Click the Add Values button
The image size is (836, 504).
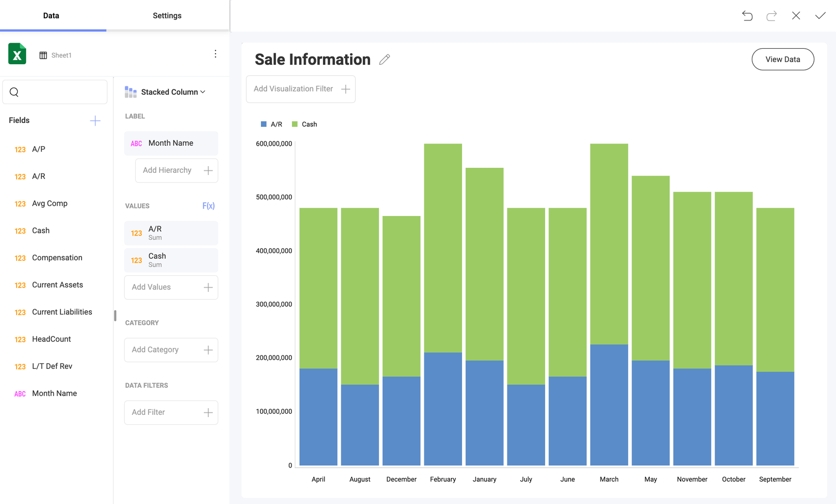coord(171,287)
